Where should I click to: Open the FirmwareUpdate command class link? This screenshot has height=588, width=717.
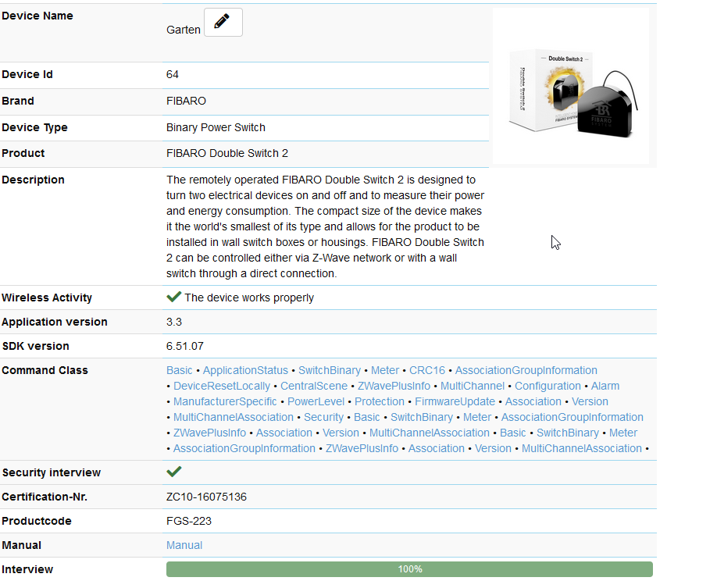coord(455,401)
